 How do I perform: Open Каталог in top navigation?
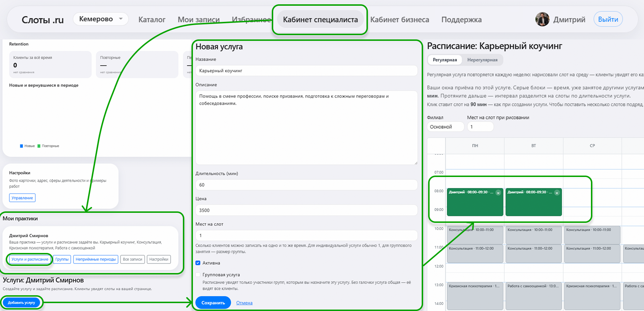(x=152, y=20)
